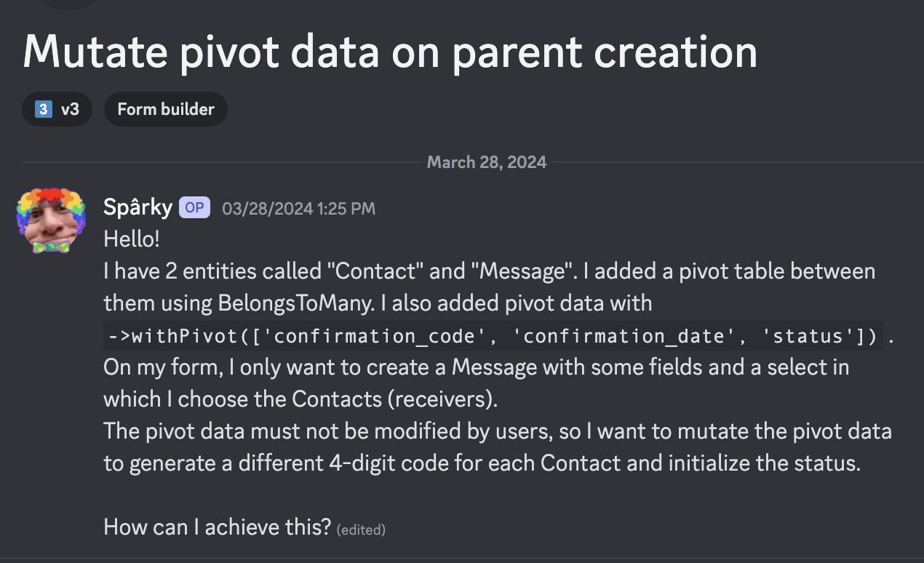Click the (edited) label after the message
The height and width of the screenshot is (563, 924).
click(x=361, y=530)
